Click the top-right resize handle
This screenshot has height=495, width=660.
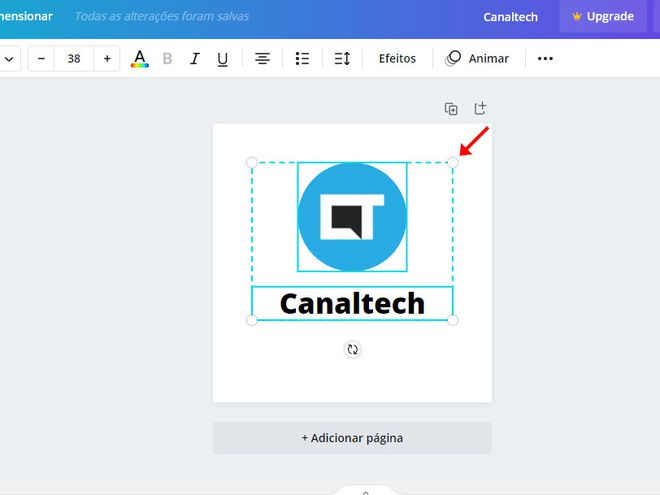click(452, 162)
